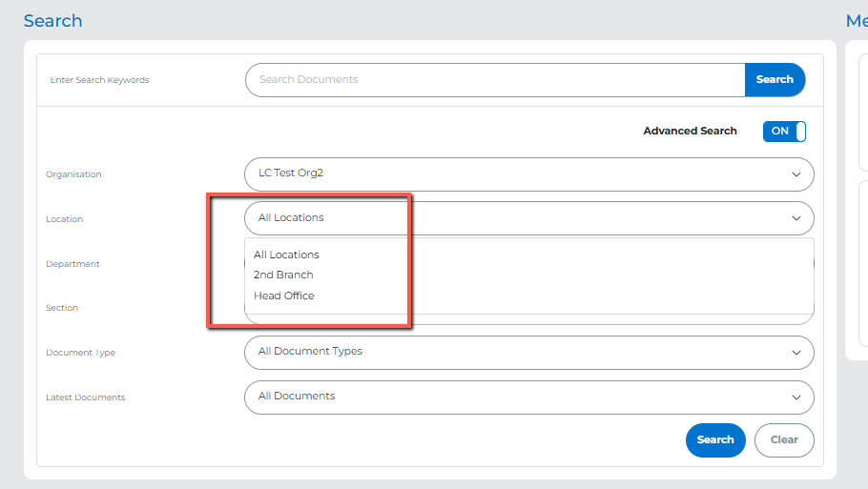Click the Latest Documents chevron arrow
This screenshot has height=489, width=868.
point(796,397)
